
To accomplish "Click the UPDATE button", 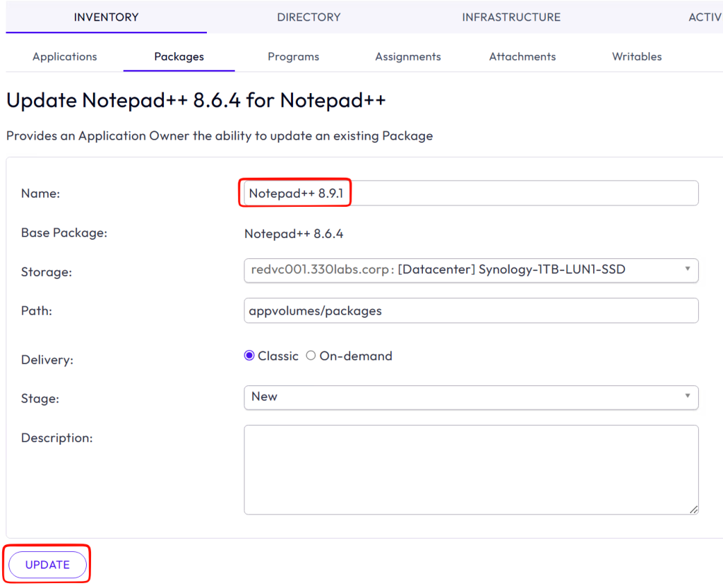I will [x=47, y=565].
